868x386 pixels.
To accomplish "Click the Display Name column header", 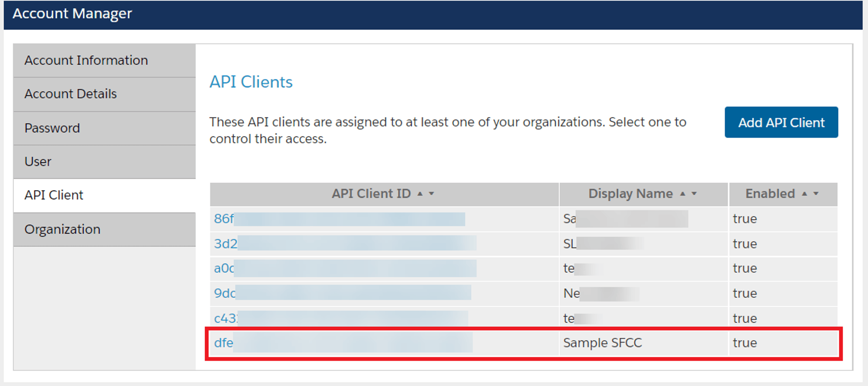I will coord(644,194).
